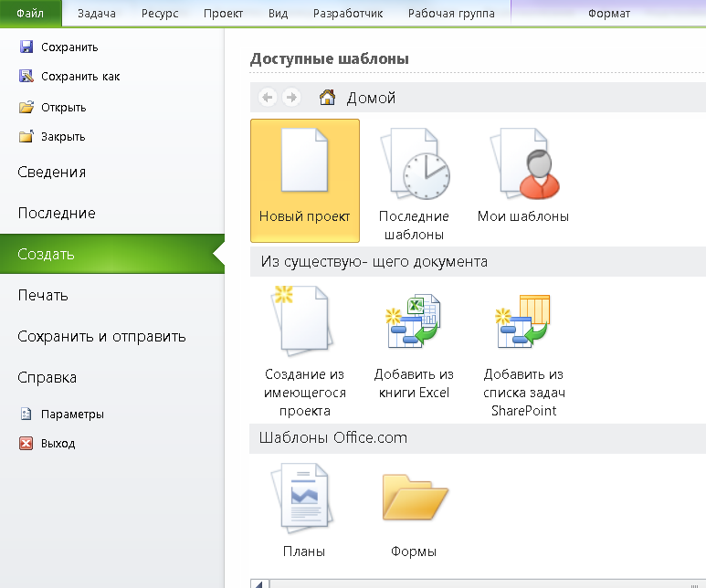Click the Домой breadcrumb text
Viewport: 706px width, 588px height.
click(x=371, y=98)
